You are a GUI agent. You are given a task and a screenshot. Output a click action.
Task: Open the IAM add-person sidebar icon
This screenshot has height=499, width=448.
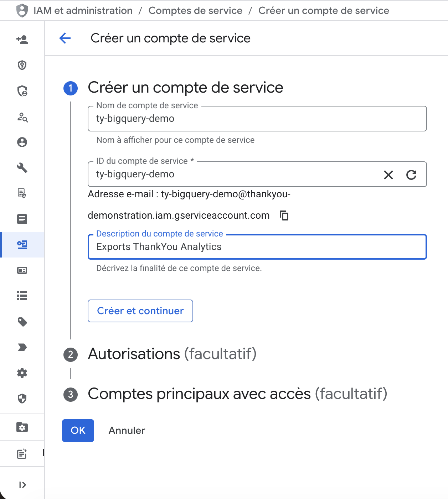pyautogui.click(x=22, y=40)
